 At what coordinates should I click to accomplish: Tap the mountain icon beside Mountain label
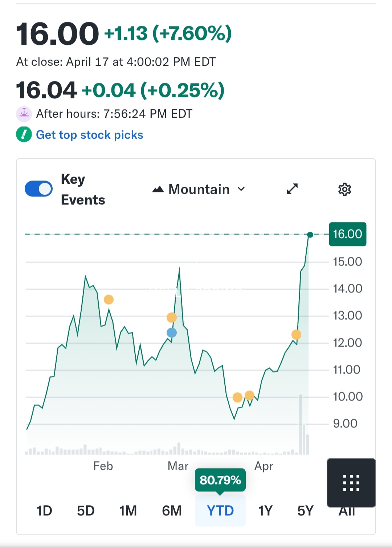[x=158, y=189]
